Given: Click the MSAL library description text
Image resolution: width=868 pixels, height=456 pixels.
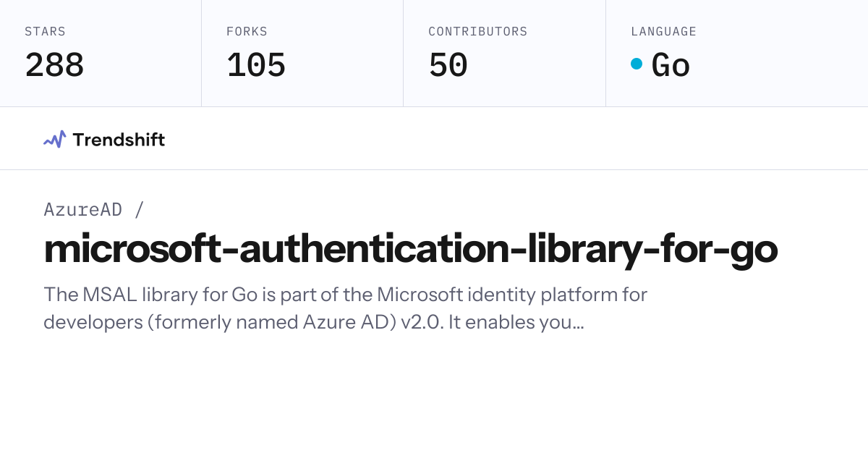Looking at the screenshot, I should tap(346, 308).
